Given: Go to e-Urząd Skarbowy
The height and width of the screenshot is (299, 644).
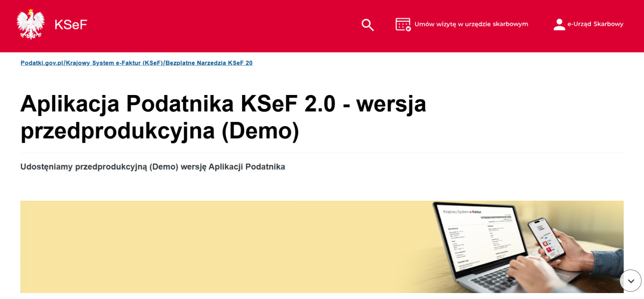Looking at the screenshot, I should [x=595, y=24].
